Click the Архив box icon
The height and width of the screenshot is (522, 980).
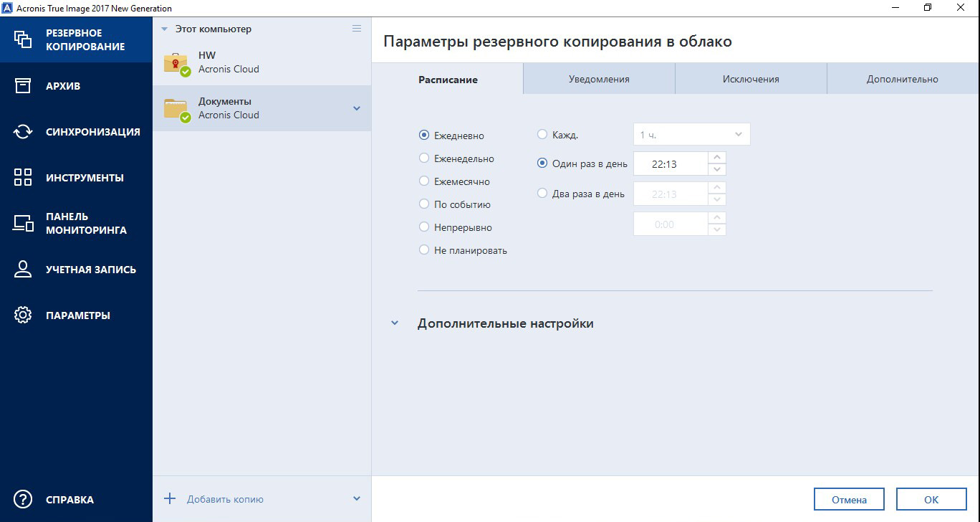pos(23,85)
